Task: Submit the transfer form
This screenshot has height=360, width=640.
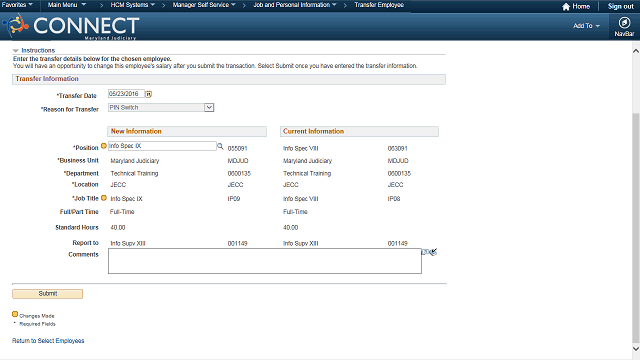Action: tap(48, 294)
